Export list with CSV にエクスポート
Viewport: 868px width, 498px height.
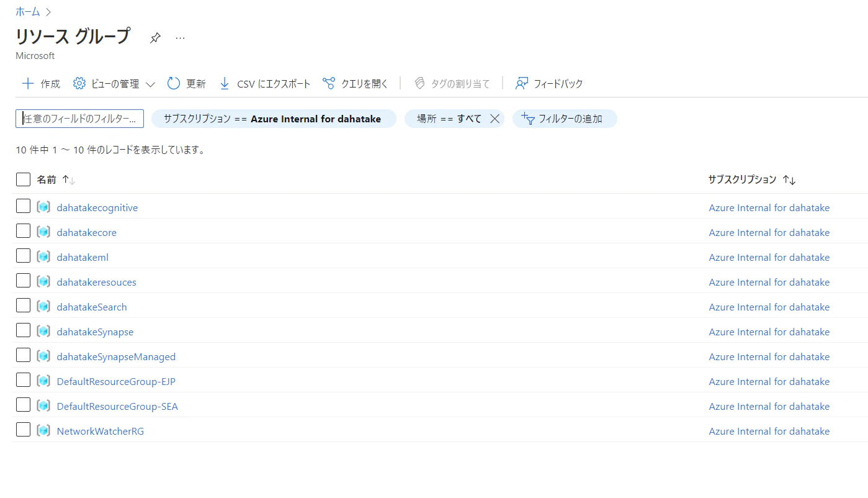(265, 84)
